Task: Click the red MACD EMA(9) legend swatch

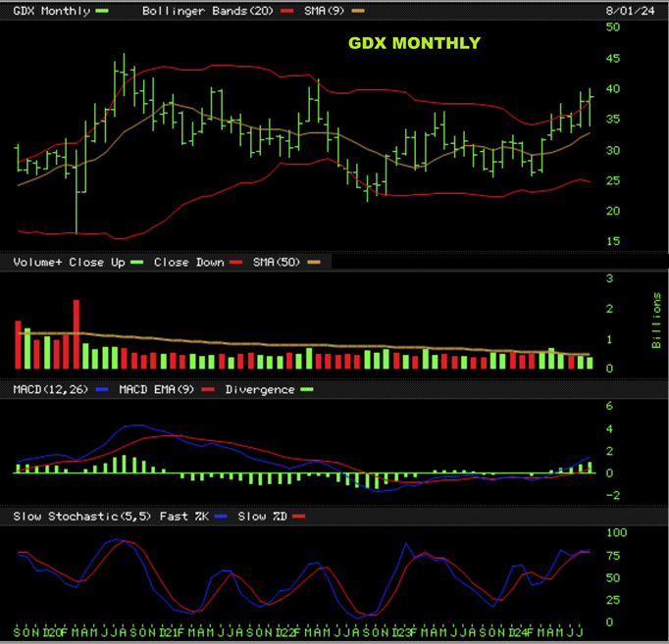Action: pyautogui.click(x=208, y=389)
